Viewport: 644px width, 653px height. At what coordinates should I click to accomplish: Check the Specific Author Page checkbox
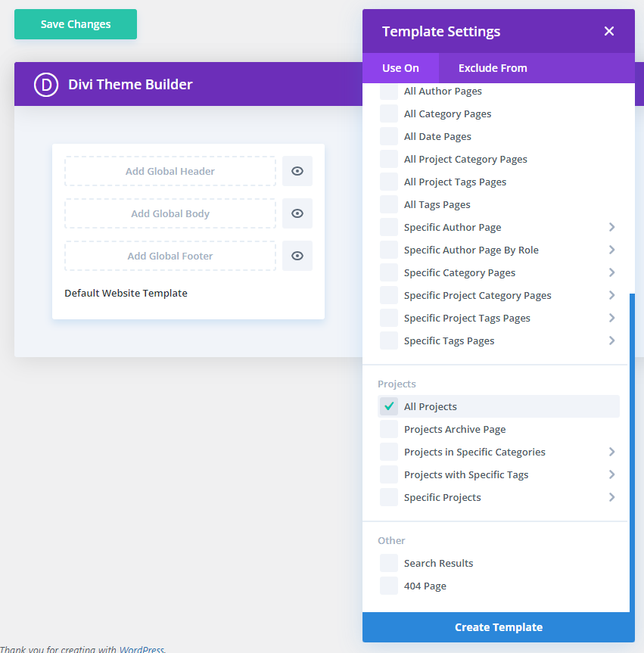[x=389, y=228]
